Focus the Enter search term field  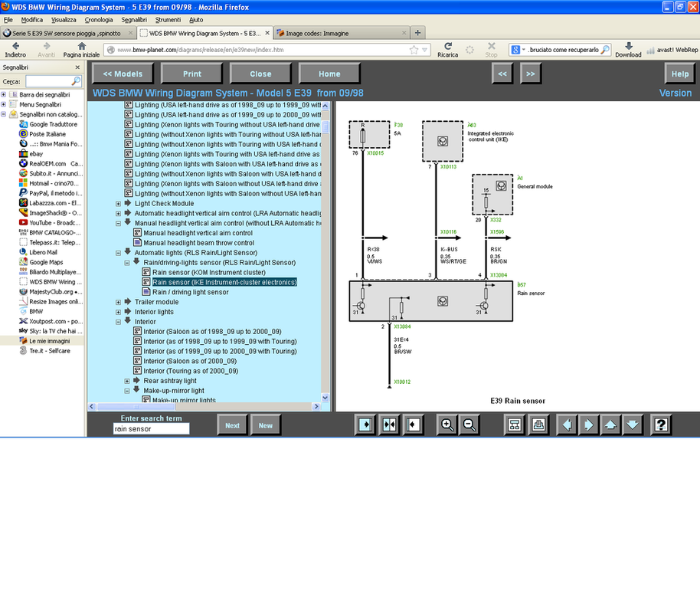coord(152,429)
